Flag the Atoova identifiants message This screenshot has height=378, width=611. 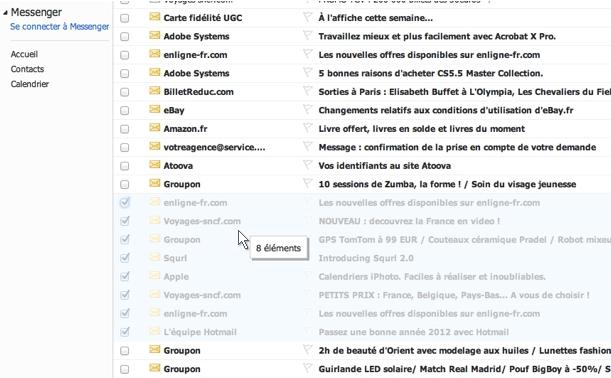307,165
